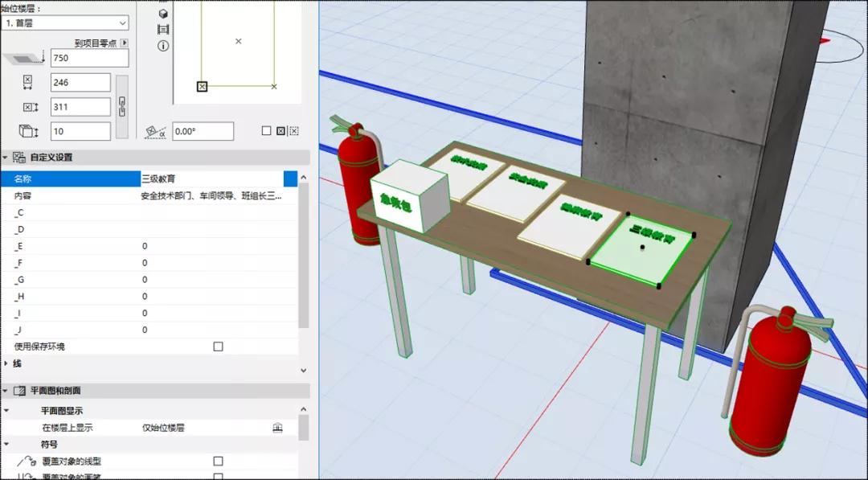Tick the 覆盖对象的线型 checkbox
The width and height of the screenshot is (868, 480).
218,462
